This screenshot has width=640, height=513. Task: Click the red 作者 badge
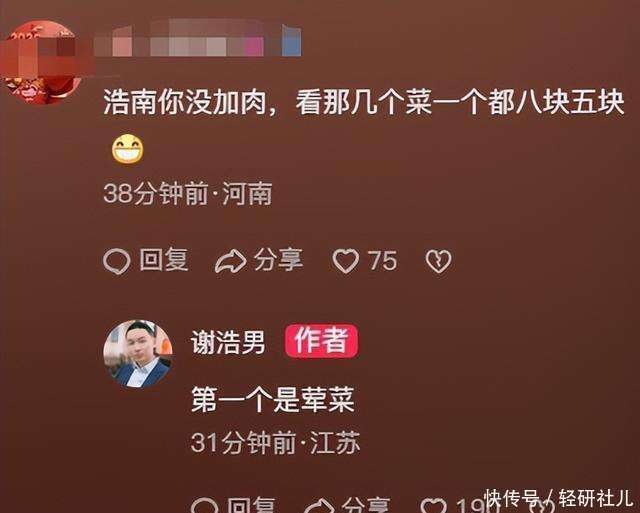click(x=322, y=341)
